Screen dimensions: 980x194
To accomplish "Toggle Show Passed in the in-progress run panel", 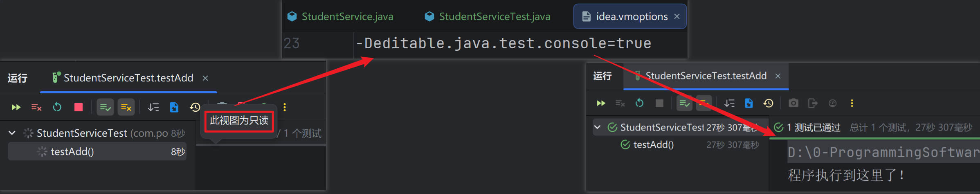I will 105,107.
